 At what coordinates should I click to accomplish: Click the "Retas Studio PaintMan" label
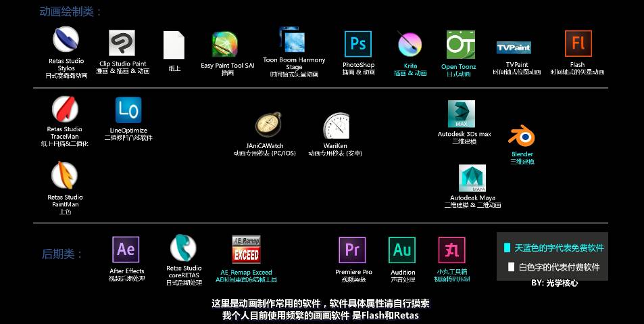click(x=65, y=201)
